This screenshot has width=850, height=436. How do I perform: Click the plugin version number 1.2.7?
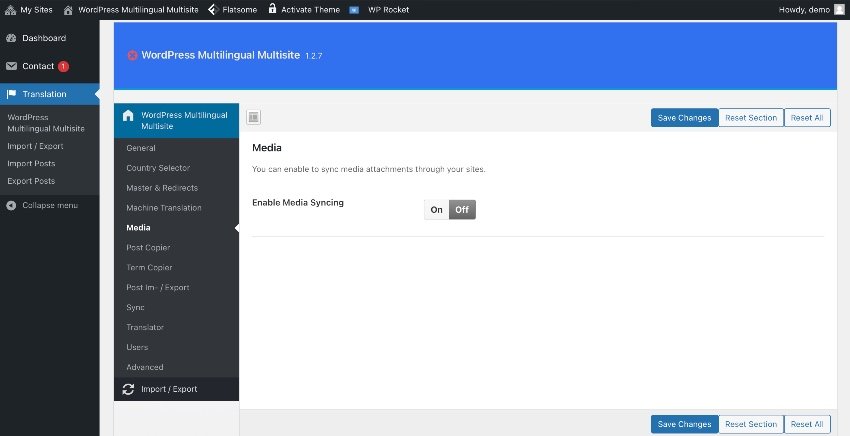[x=314, y=56]
